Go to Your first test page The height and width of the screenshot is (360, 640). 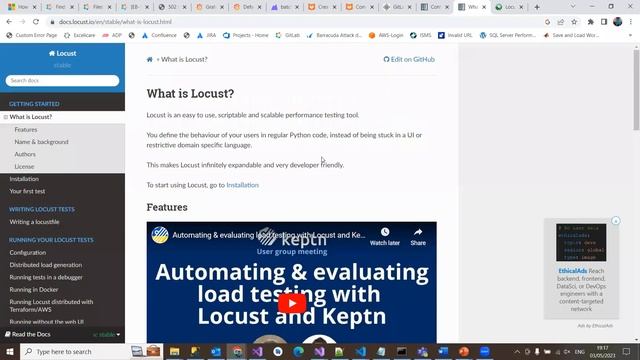(x=27, y=191)
